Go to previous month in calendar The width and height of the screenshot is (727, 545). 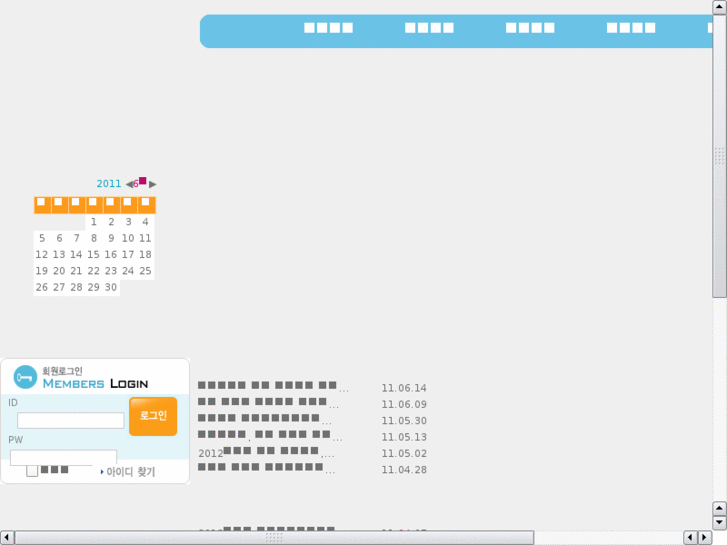pos(129,184)
